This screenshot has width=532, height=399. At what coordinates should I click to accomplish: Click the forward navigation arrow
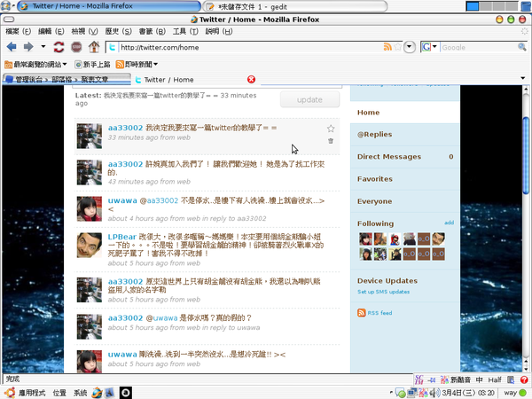pos(28,47)
